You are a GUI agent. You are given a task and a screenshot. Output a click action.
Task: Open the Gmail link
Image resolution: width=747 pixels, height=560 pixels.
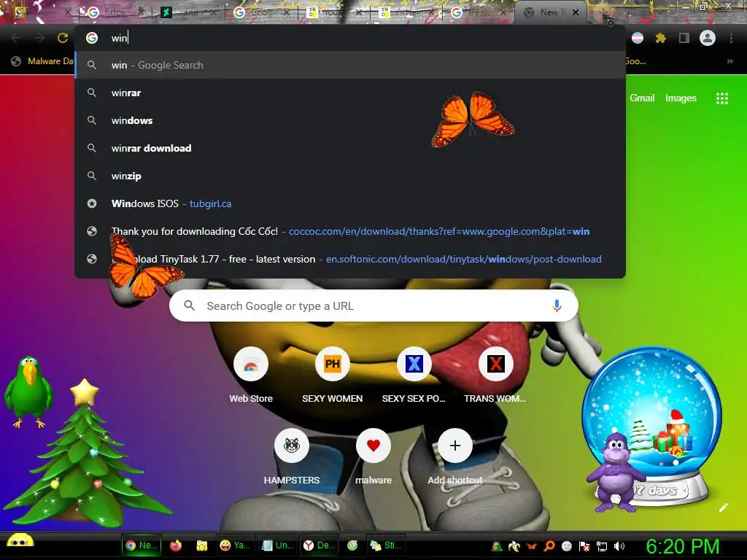click(642, 98)
